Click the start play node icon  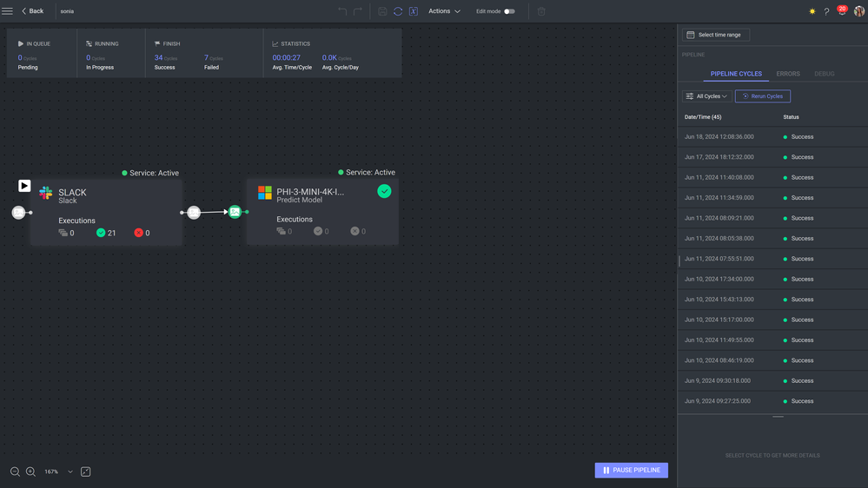pyautogui.click(x=24, y=186)
